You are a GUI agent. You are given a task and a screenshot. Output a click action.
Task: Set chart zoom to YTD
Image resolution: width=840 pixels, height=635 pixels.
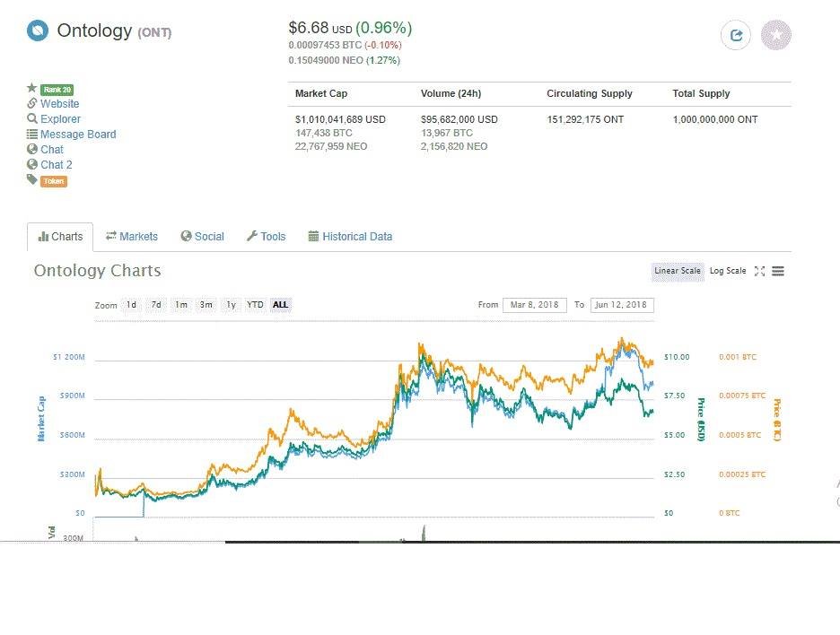(x=255, y=305)
